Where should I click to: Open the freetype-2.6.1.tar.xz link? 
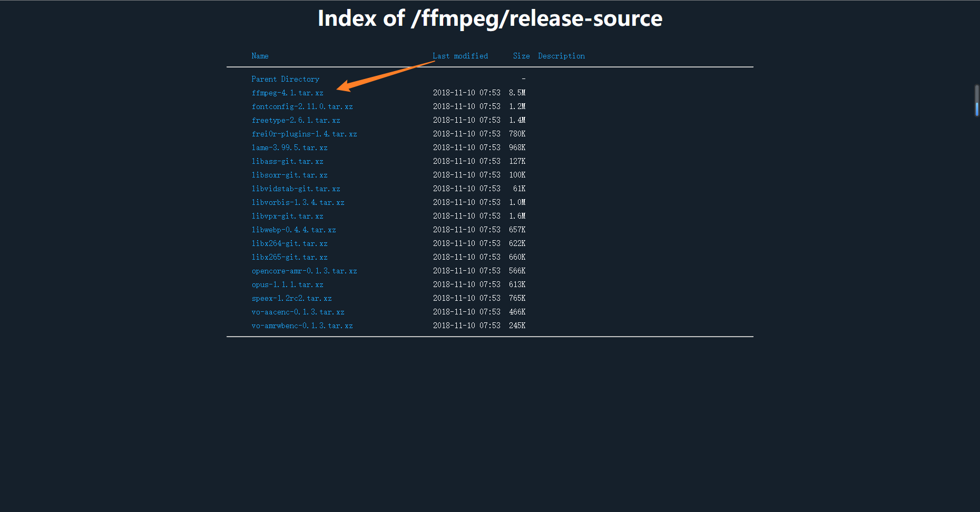tap(296, 120)
